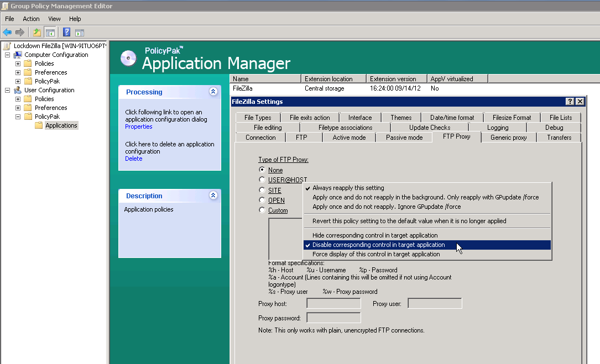
Task: Click the Delete link in Processing panel
Action: pos(133,159)
